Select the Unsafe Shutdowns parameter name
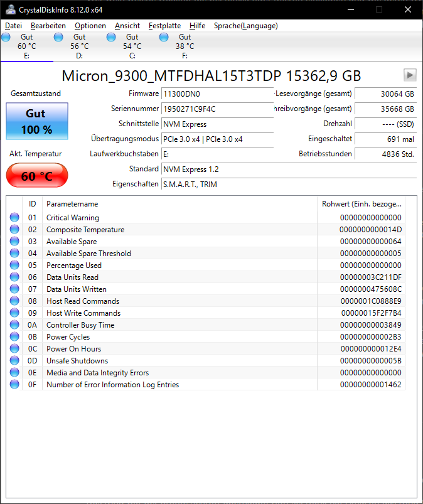 (x=77, y=360)
